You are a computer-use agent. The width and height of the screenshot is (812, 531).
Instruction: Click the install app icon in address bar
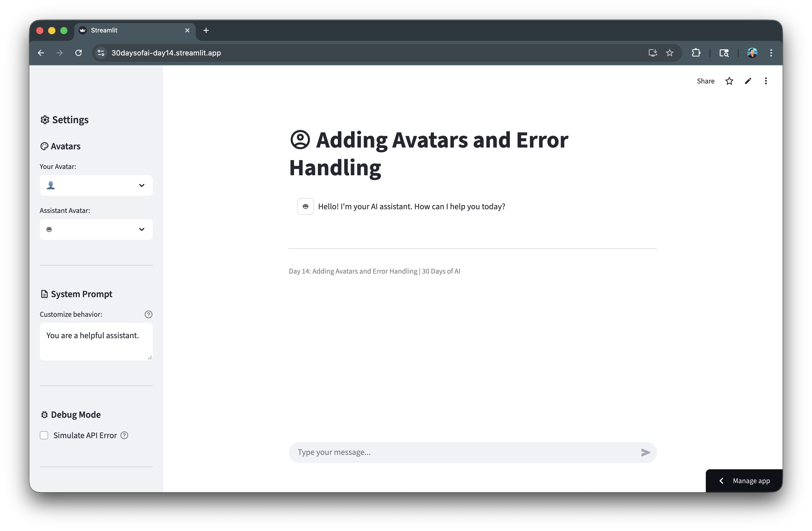(653, 53)
